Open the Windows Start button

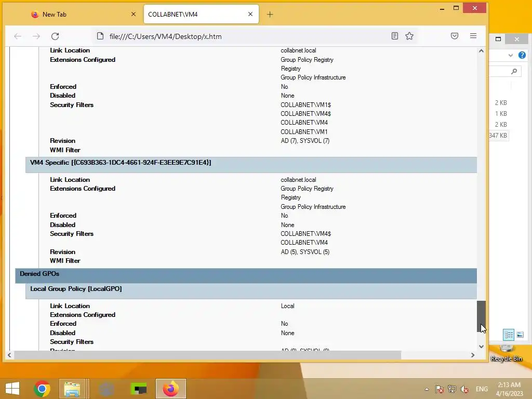12,389
